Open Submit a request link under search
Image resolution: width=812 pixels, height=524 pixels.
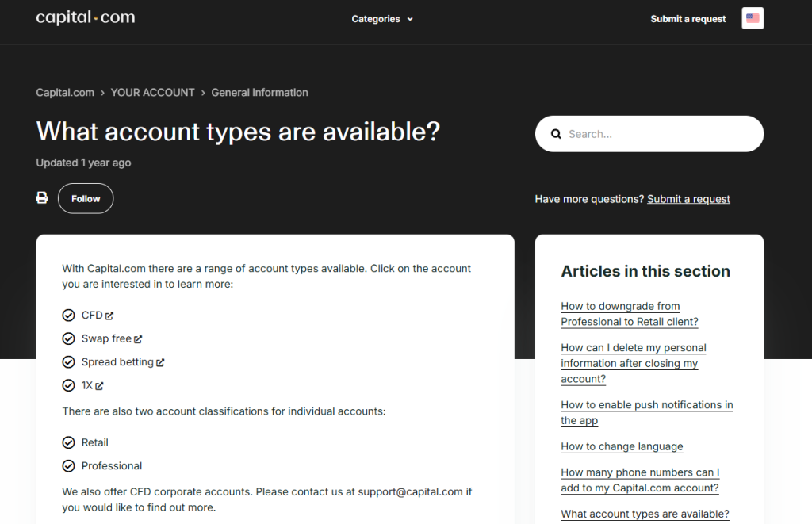point(688,199)
